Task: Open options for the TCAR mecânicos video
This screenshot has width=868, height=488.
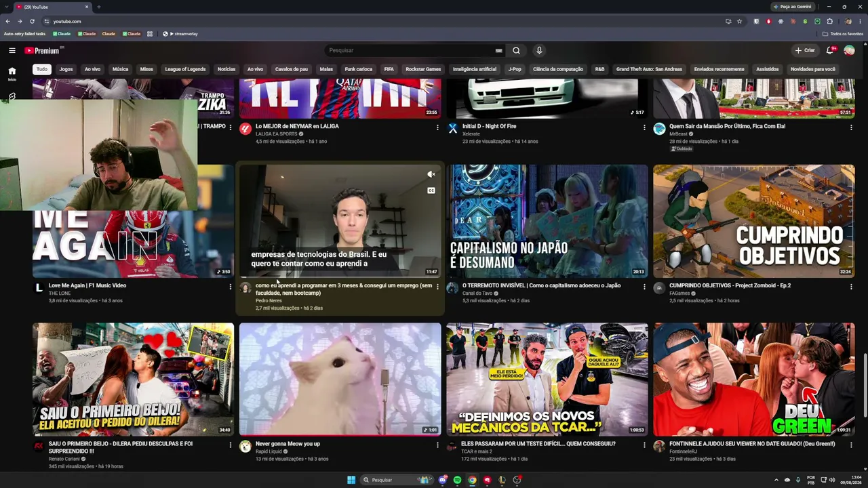Action: coord(644,445)
